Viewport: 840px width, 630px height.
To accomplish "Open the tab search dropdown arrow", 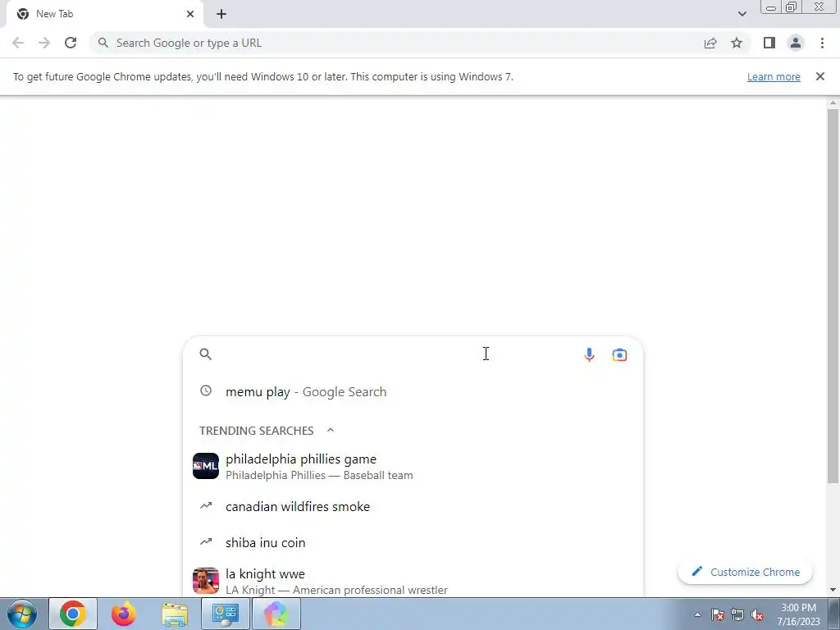I will click(742, 14).
